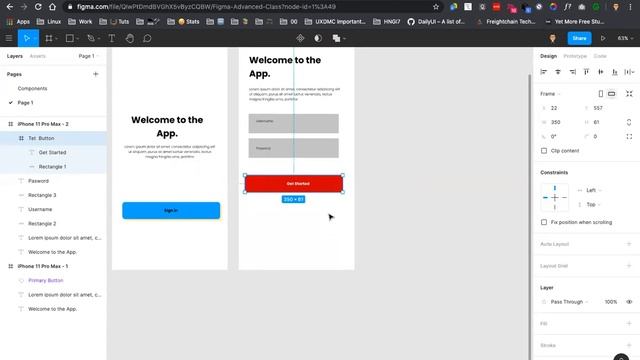
Task: Click the Boolean operations icon
Action: 336,38
